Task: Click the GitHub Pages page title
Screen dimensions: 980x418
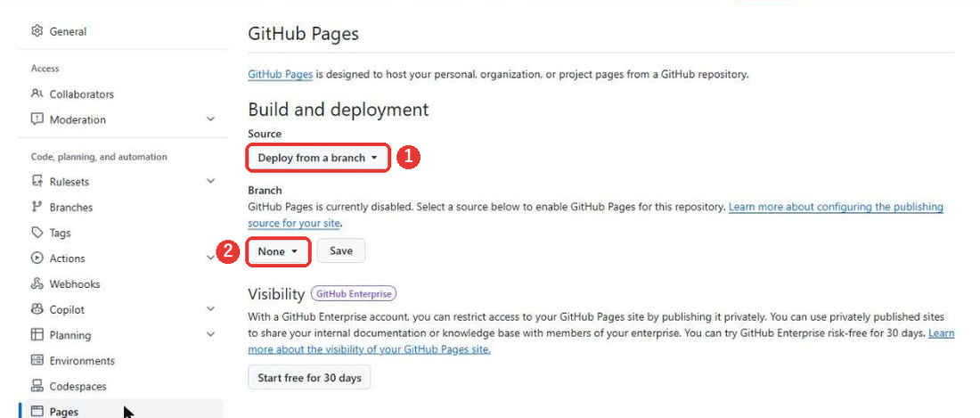Action: (303, 33)
